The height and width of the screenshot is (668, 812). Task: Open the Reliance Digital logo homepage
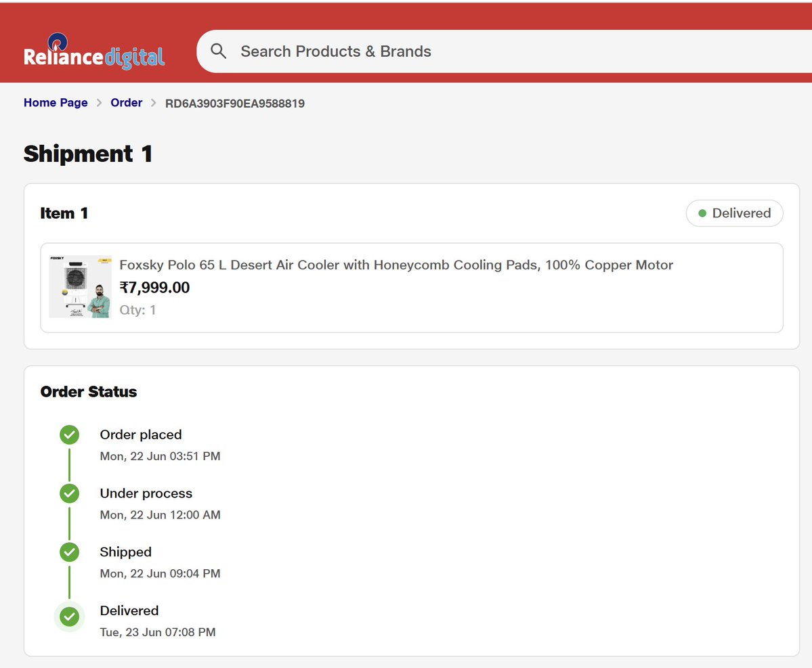point(94,51)
